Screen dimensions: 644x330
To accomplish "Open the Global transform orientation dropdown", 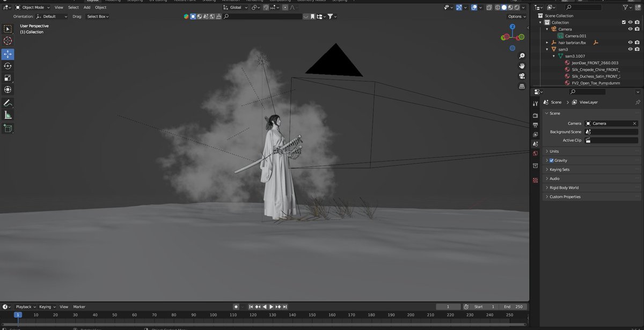I will tap(236, 8).
